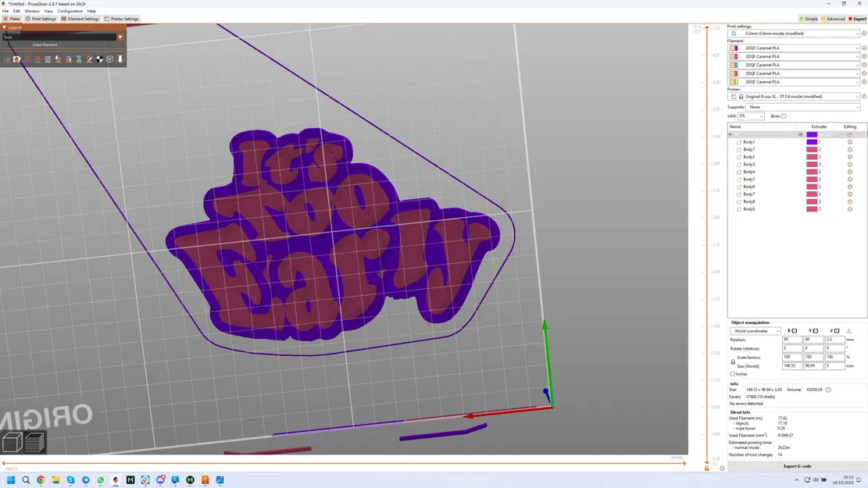The width and height of the screenshot is (868, 488).
Task: Enable the Inches checkbox
Action: pos(732,374)
